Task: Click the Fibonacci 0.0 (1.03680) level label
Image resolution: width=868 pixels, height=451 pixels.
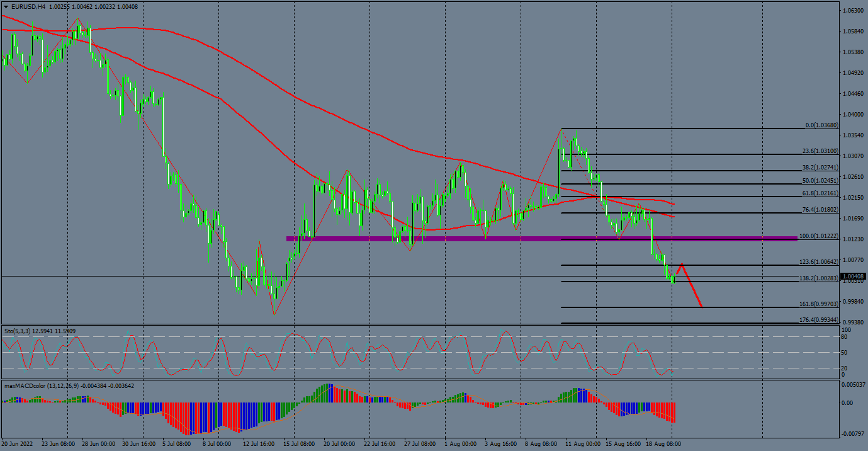Action: click(x=821, y=125)
